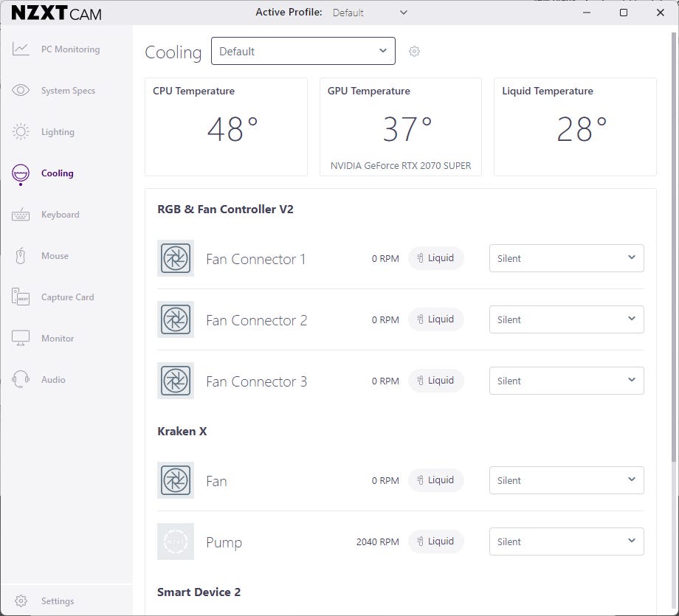Click the Kraken X Pump icon
Screen dimensions: 679x616
click(x=176, y=541)
